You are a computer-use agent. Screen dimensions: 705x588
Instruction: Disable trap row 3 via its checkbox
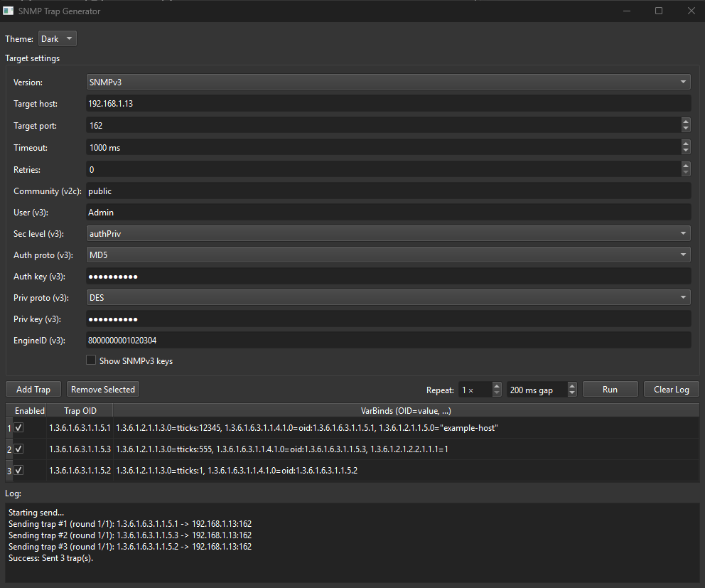[18, 470]
